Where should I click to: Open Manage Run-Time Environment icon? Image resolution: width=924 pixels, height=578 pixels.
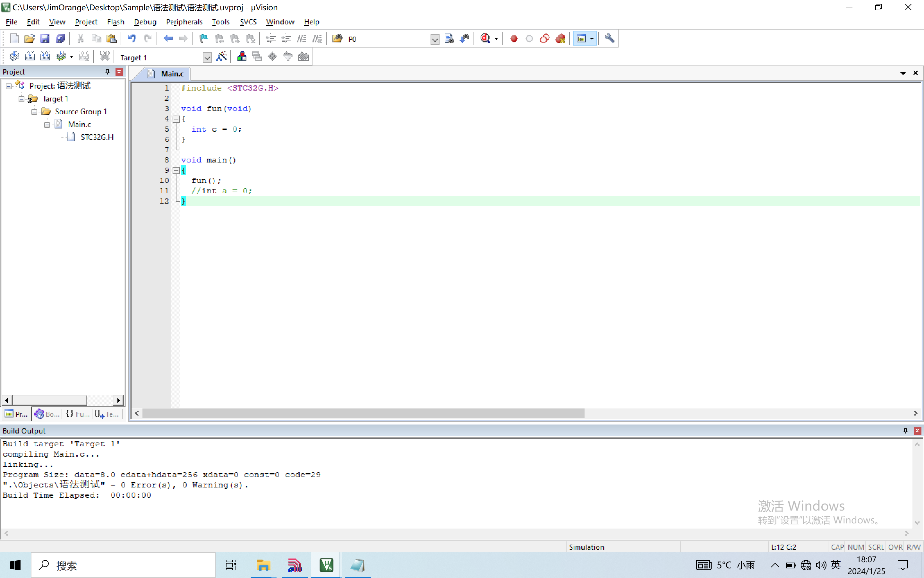pyautogui.click(x=272, y=57)
